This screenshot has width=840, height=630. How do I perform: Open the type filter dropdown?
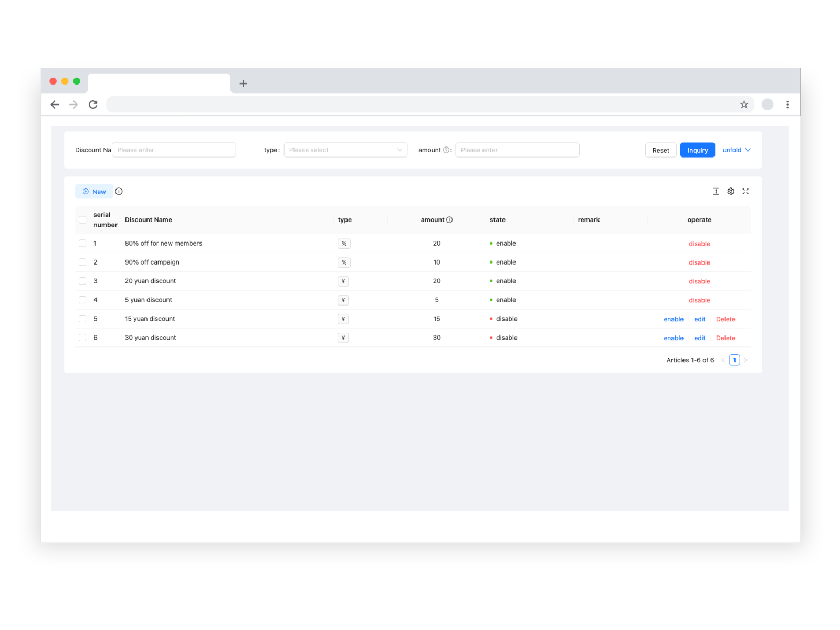345,150
